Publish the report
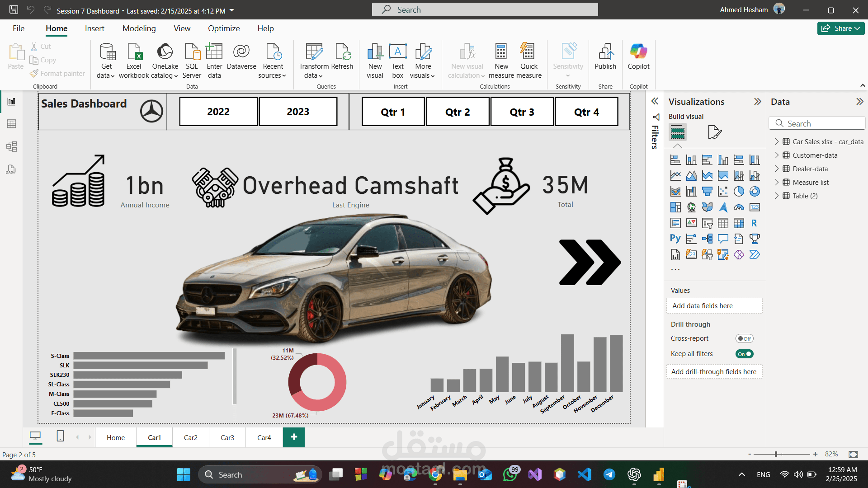Image resolution: width=868 pixels, height=488 pixels. pos(605,57)
